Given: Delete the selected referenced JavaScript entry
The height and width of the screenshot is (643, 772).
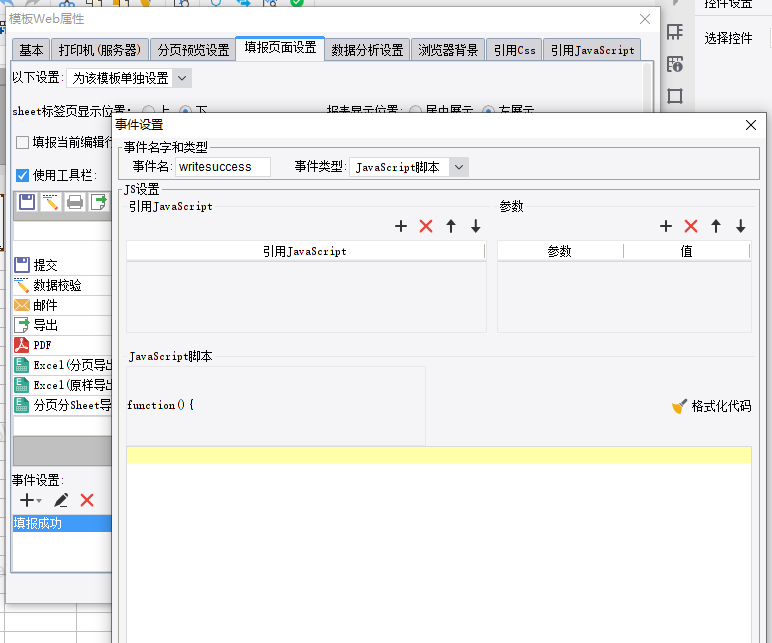Looking at the screenshot, I should (x=426, y=226).
